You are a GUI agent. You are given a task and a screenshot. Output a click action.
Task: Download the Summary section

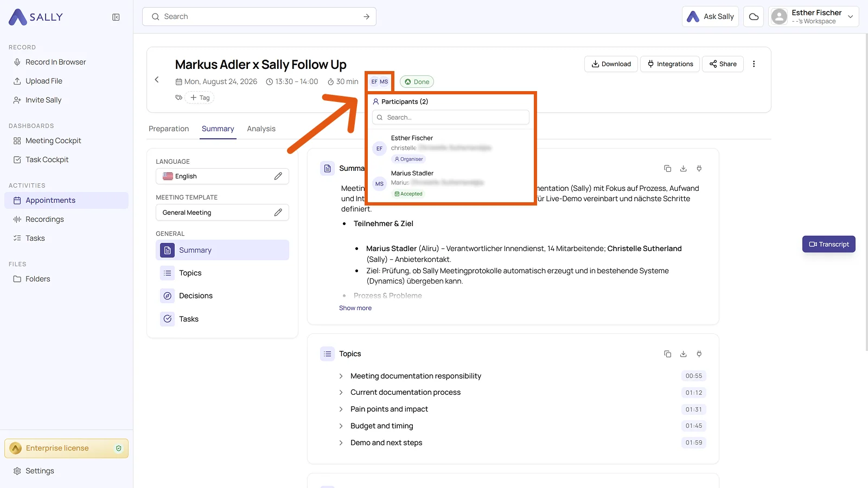tap(684, 169)
